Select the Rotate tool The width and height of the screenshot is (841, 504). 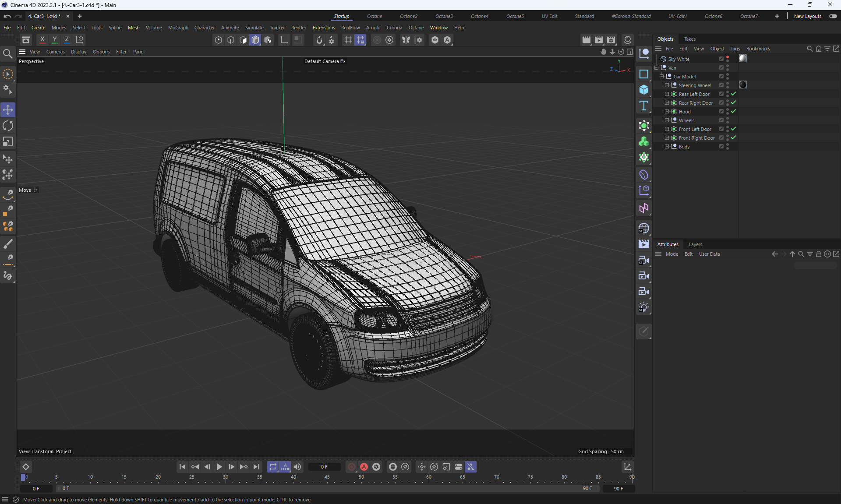point(8,126)
